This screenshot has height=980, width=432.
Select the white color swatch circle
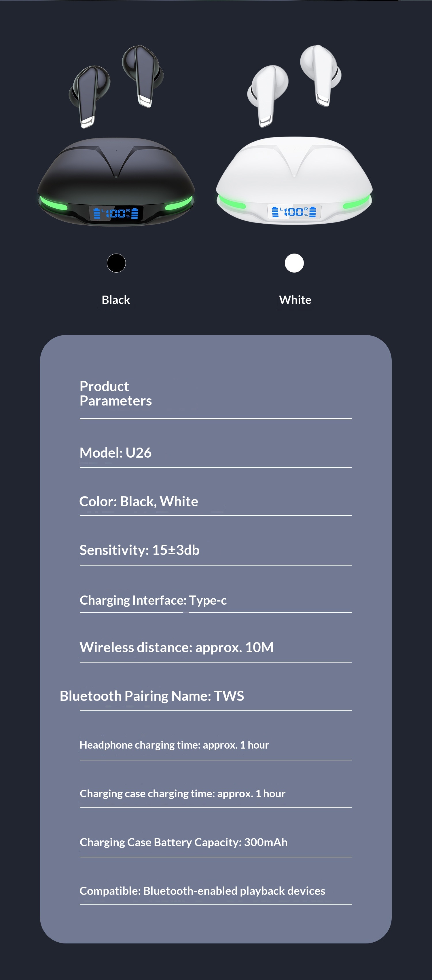click(x=294, y=263)
